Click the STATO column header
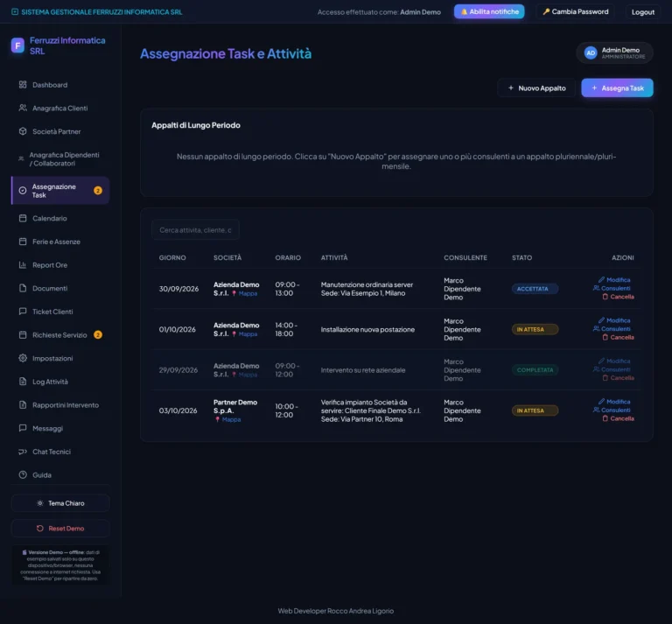 (521, 257)
